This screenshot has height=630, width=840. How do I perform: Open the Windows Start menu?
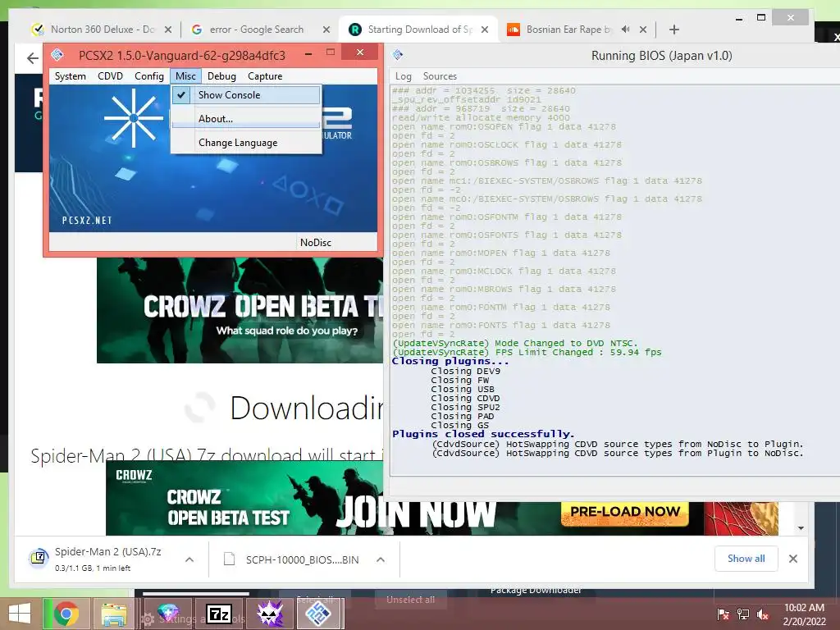[20, 614]
